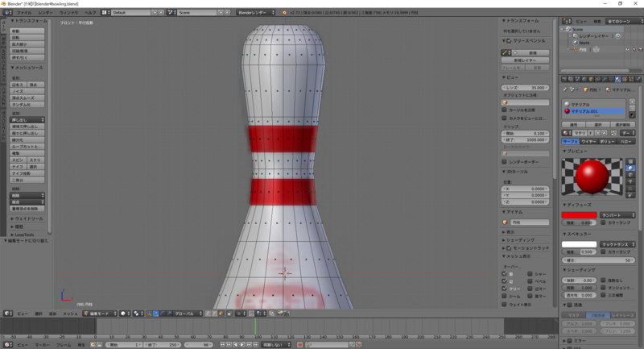Switch to edge select mode icon
The width and height of the screenshot is (644, 349).
click(214, 314)
